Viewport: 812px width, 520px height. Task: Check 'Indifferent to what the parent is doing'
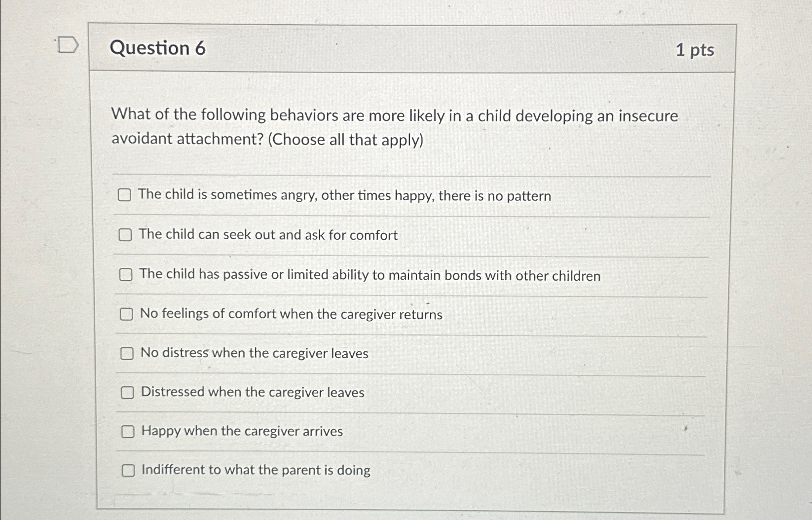pos(128,470)
